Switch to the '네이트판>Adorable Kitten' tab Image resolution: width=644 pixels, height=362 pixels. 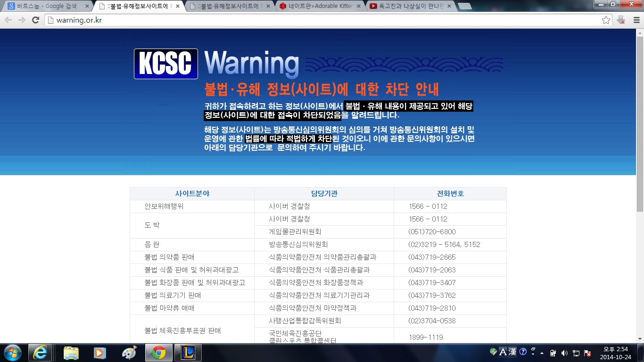(x=320, y=7)
